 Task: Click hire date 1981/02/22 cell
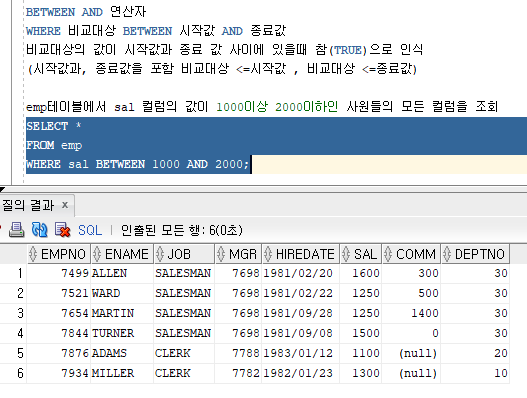pos(301,293)
